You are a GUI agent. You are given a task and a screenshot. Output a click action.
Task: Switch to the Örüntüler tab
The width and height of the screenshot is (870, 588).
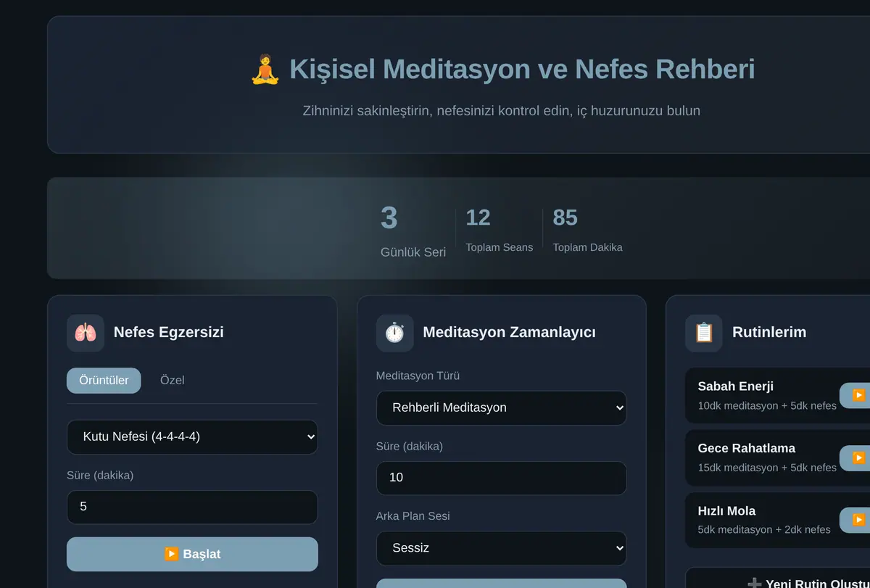click(104, 380)
